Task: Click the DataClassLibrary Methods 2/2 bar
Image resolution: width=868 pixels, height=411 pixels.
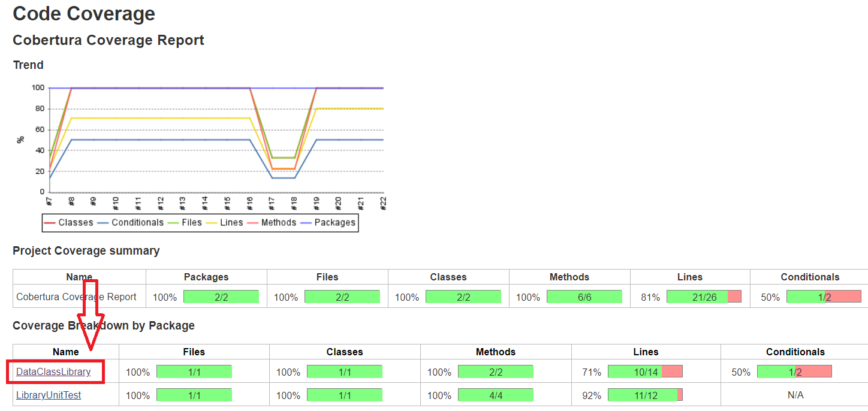Action: coord(495,372)
